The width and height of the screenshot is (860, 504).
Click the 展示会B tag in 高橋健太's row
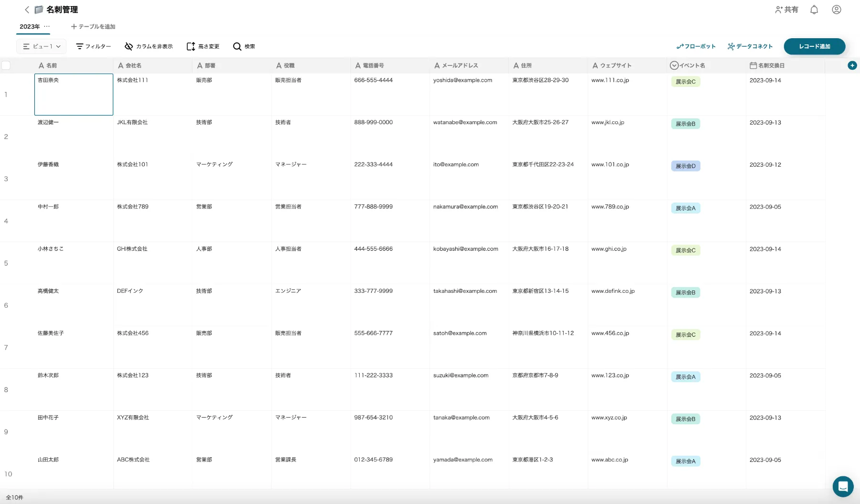[686, 292]
